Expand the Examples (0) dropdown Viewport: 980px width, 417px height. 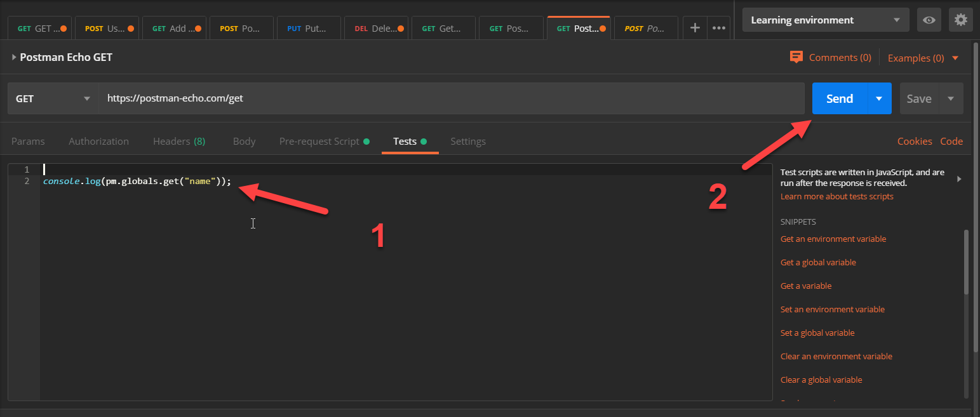pyautogui.click(x=923, y=58)
